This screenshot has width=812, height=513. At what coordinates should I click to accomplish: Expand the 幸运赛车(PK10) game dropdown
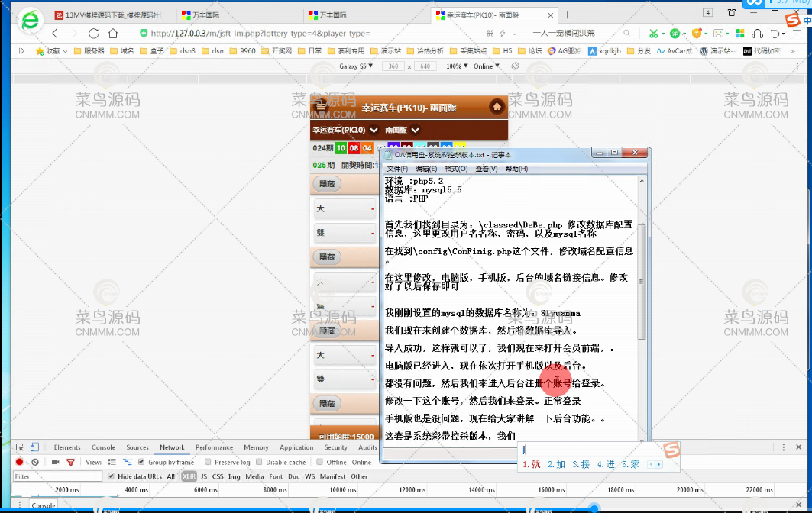pyautogui.click(x=374, y=130)
